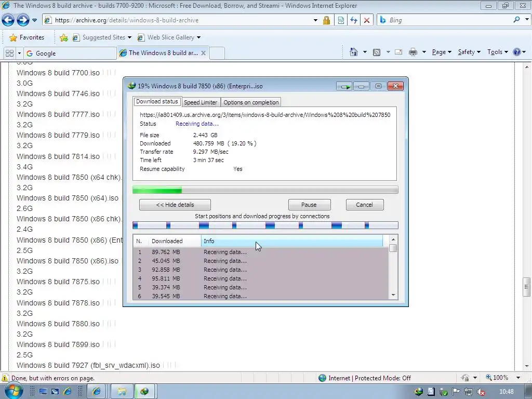Open the zoom level 100% dropdown
532x399 pixels.
point(518,378)
